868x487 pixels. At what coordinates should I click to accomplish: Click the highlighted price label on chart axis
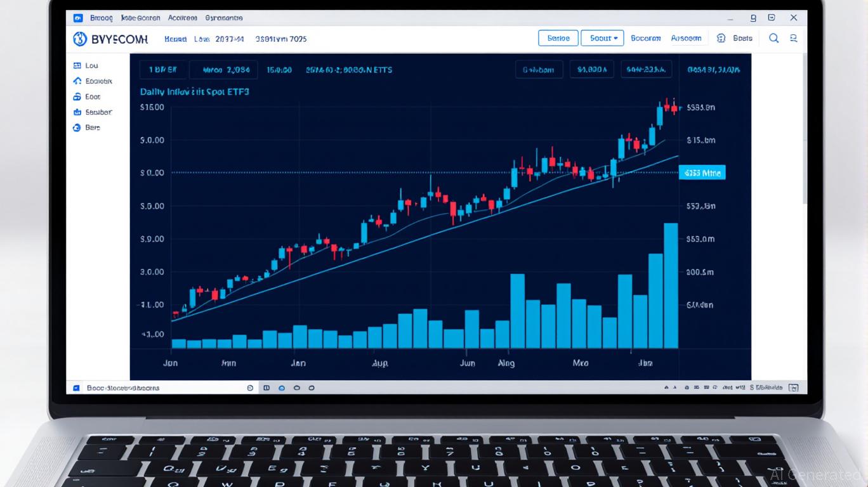point(701,172)
